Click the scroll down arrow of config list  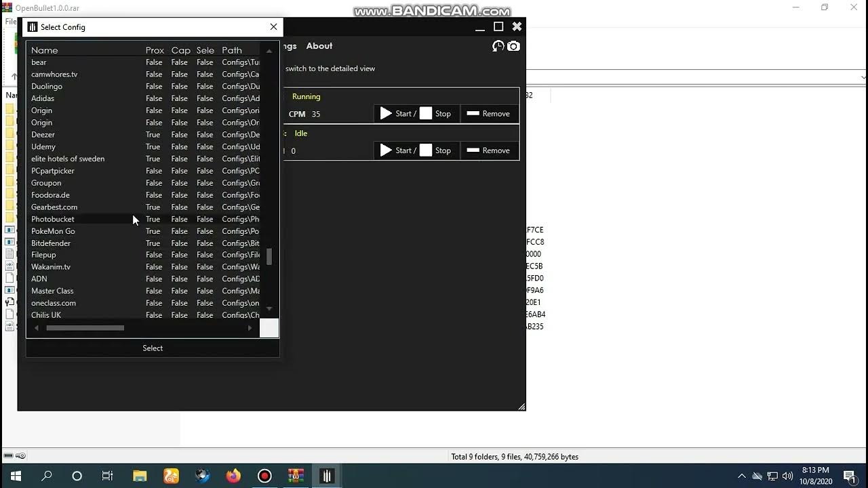pos(269,309)
